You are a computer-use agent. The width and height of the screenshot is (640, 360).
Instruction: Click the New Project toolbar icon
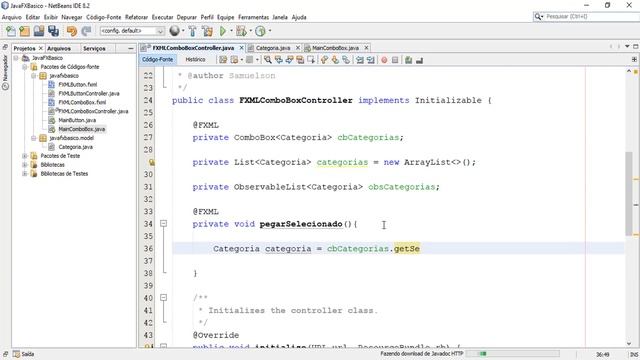coord(24,31)
